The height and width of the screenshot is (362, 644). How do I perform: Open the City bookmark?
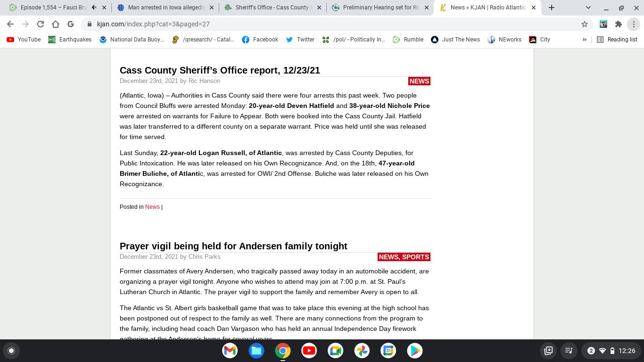[x=540, y=40]
